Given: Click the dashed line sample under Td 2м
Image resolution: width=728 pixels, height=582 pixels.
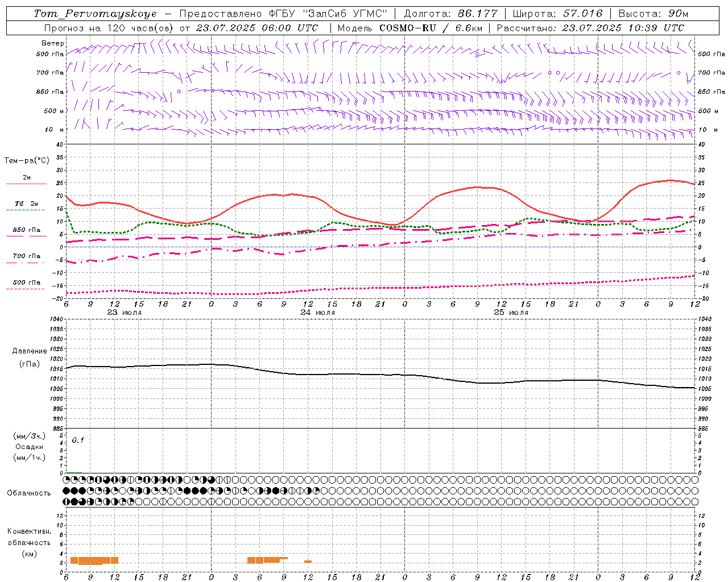Looking at the screenshot, I should tap(25, 210).
